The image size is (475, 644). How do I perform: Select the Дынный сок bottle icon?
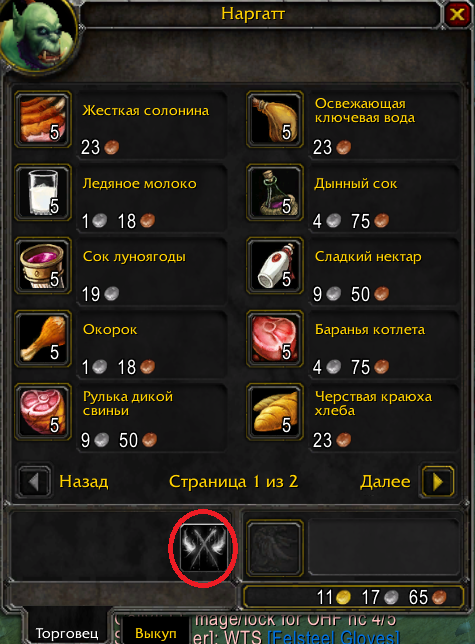tap(275, 192)
